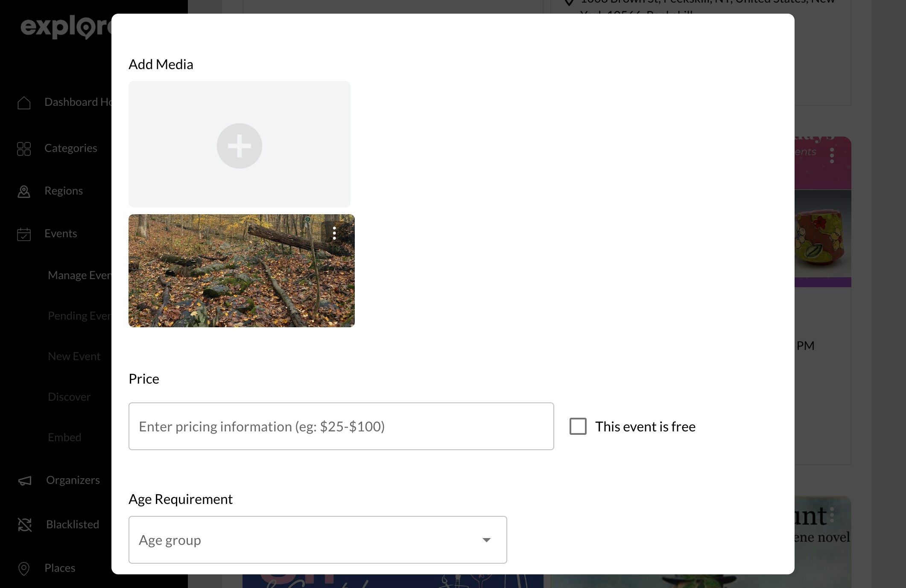Click the Manage Events submenu item
This screenshot has width=906, height=588.
click(79, 275)
